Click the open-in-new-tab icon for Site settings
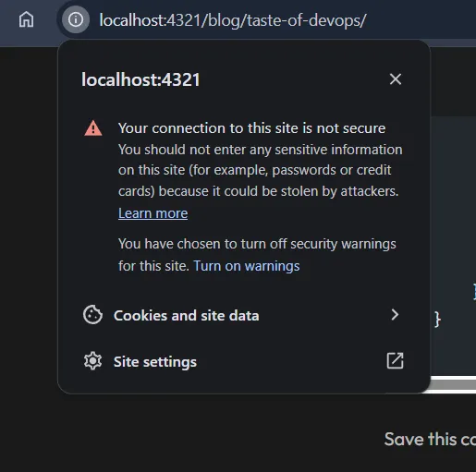Viewport: 476px width, 472px height. (x=395, y=360)
